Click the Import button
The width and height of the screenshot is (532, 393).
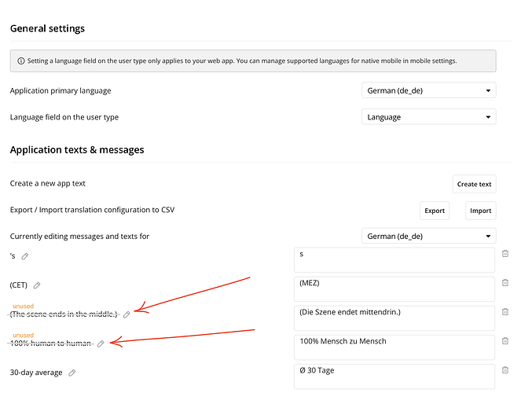(x=480, y=211)
